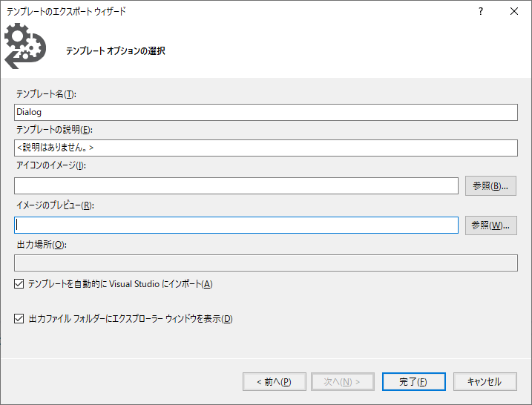Close the template export wizard window

(514, 11)
